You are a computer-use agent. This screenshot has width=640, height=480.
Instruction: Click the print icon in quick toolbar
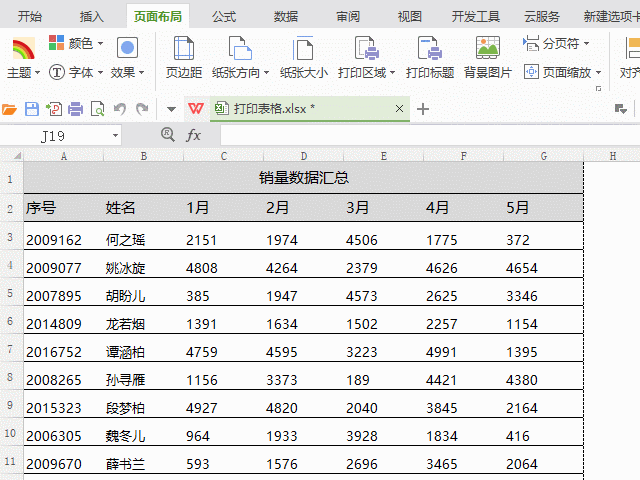(x=75, y=109)
